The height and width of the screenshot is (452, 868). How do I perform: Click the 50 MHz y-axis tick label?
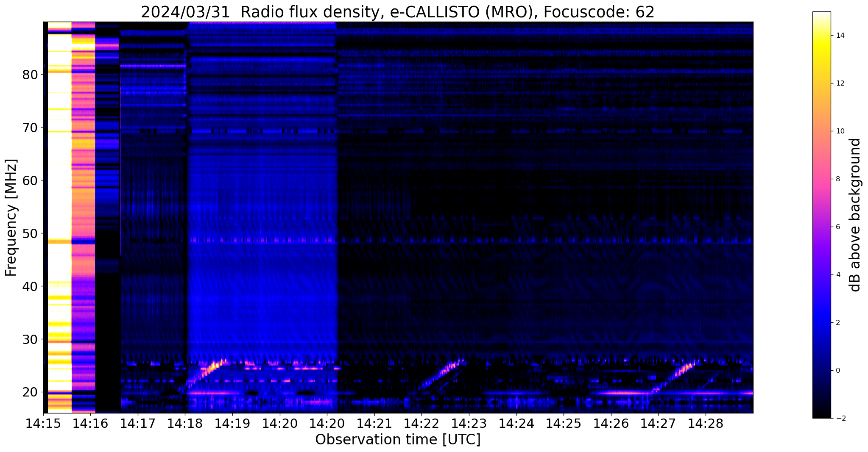click(x=30, y=233)
